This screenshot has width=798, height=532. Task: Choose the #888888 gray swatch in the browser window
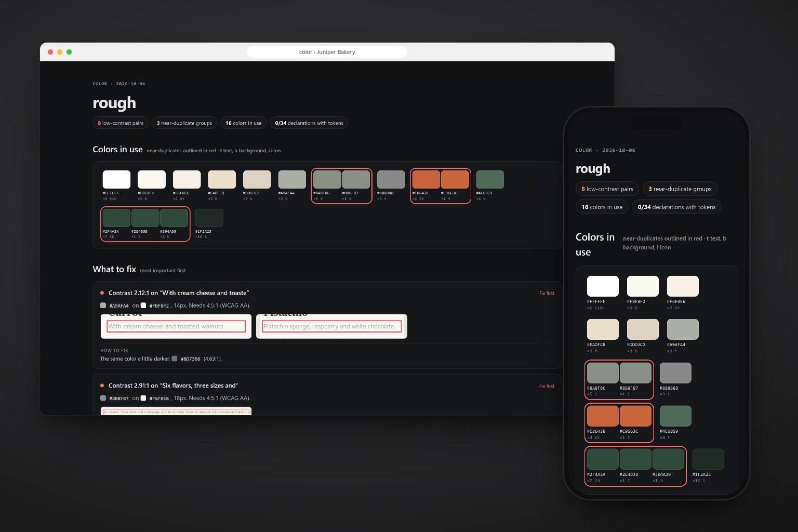click(391, 179)
